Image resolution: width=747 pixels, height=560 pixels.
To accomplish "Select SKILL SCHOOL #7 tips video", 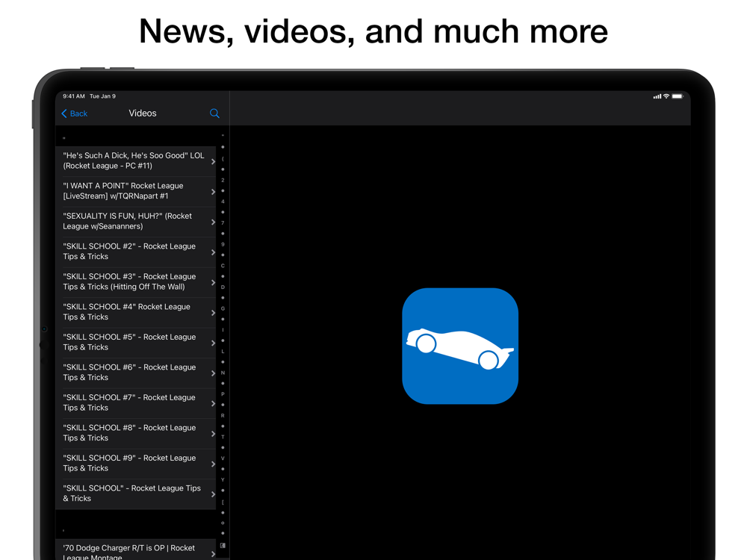I will (134, 403).
